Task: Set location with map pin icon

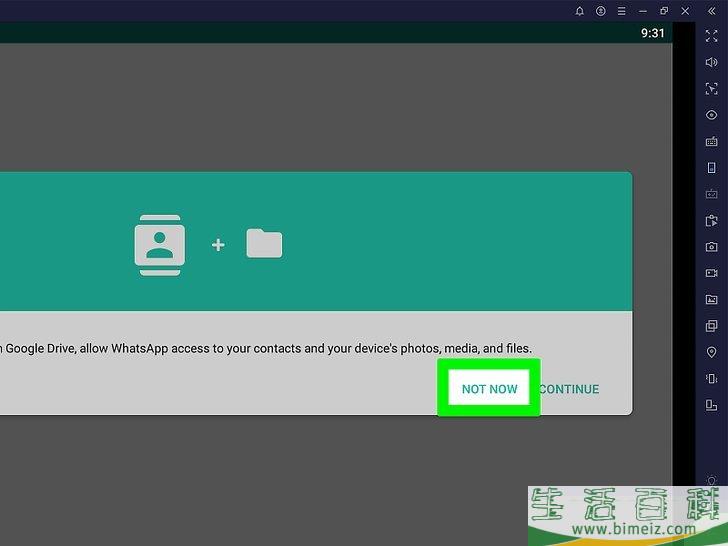Action: [711, 352]
